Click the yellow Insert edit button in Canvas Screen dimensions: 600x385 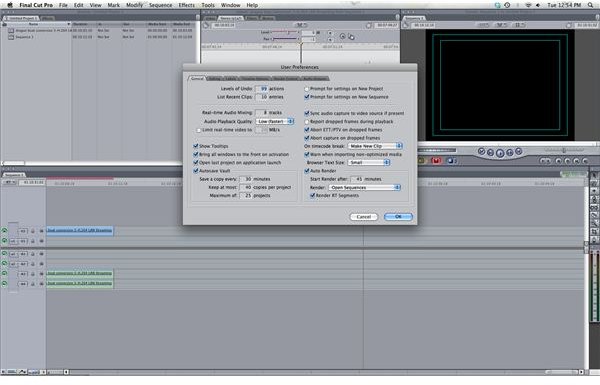pos(422,161)
